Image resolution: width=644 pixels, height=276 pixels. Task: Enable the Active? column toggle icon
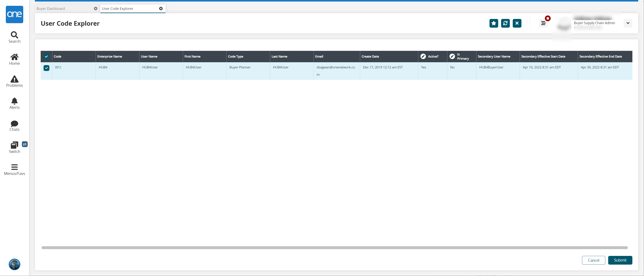423,56
